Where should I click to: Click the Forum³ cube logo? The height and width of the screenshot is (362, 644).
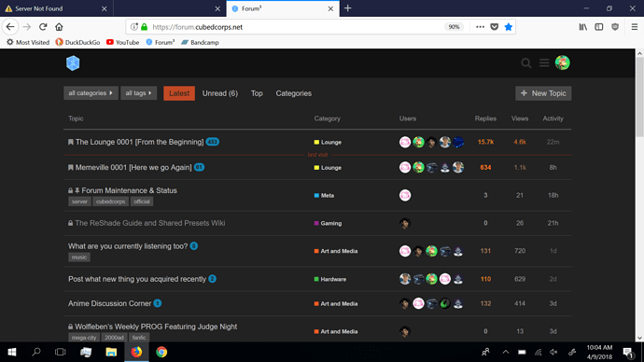[73, 63]
